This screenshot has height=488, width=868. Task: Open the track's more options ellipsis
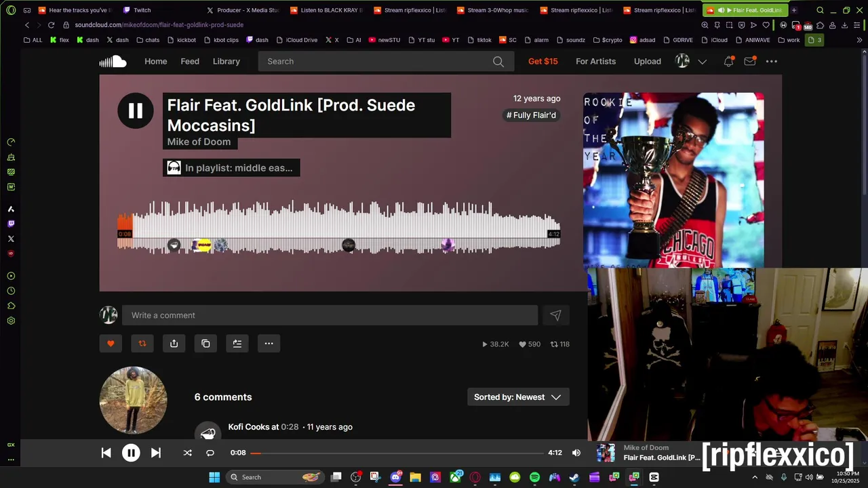[x=269, y=344]
